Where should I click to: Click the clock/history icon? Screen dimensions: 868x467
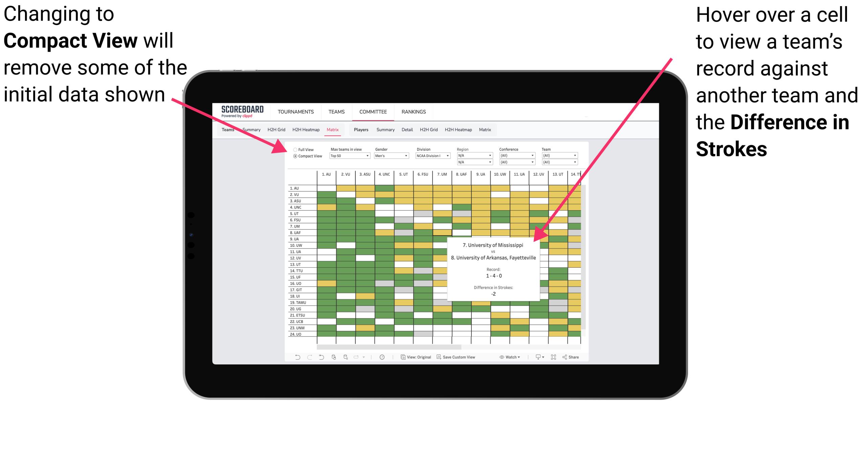381,361
